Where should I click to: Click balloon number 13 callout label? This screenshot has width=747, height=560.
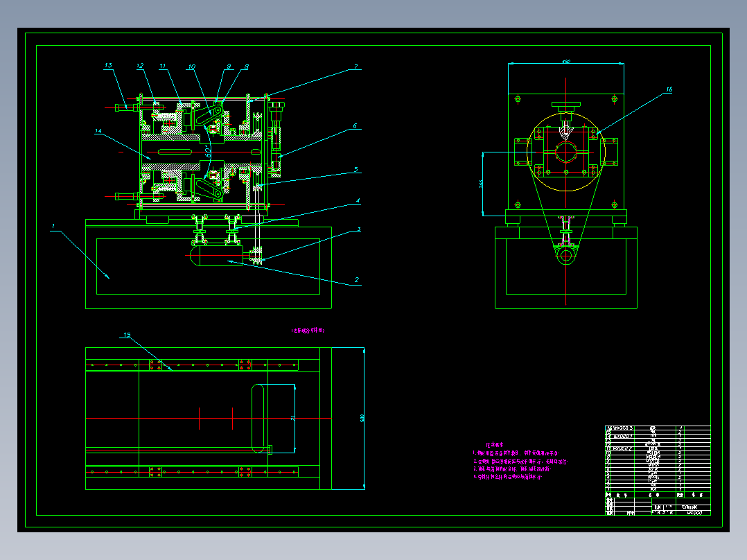109,66
